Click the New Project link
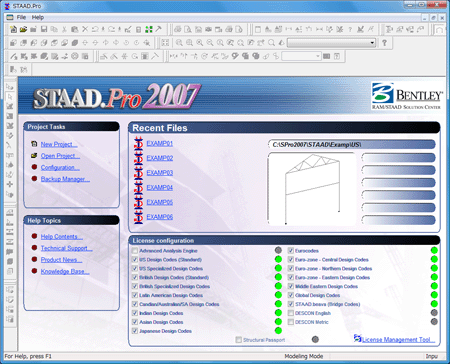Image resolution: width=450 pixels, height=364 pixels. (x=59, y=144)
